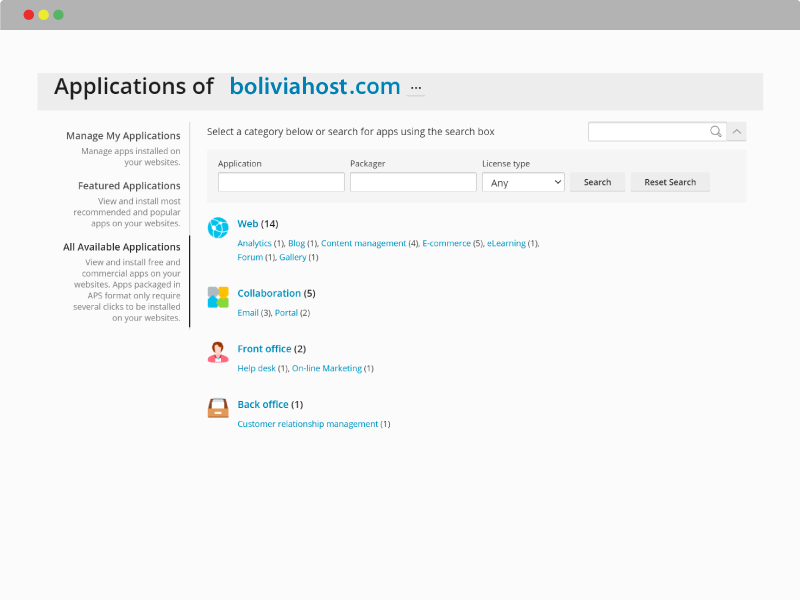Browse Content management apps
The height and width of the screenshot is (600, 800).
click(363, 243)
